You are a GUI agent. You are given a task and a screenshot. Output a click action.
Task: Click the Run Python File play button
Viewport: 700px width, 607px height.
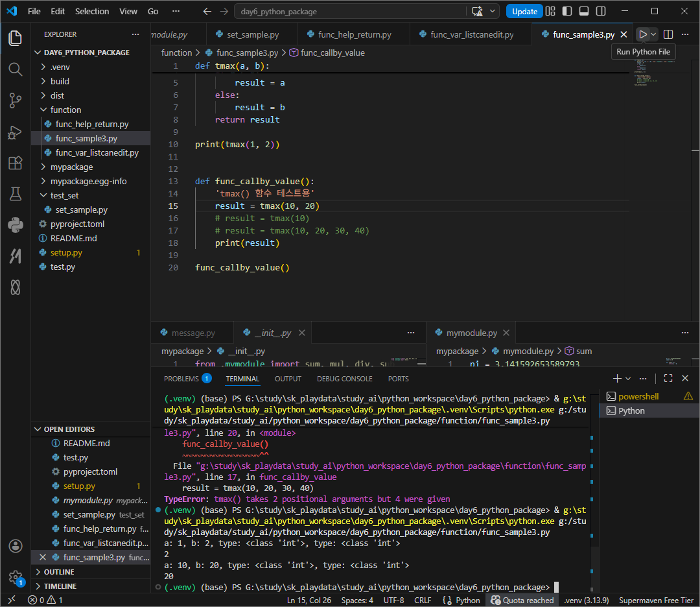click(642, 34)
